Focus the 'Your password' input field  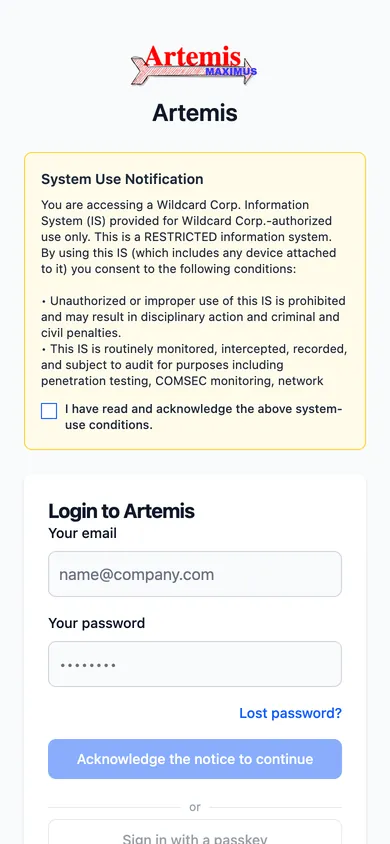click(x=195, y=664)
